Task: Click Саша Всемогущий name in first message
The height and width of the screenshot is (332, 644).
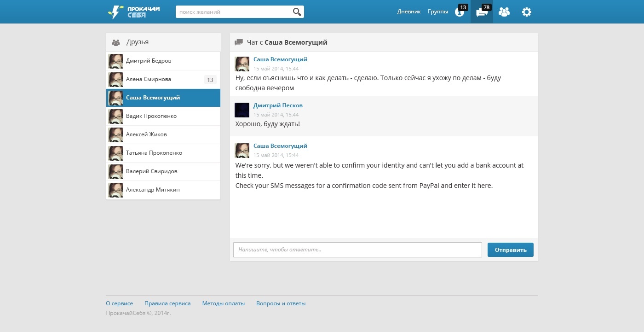Action: point(280,59)
